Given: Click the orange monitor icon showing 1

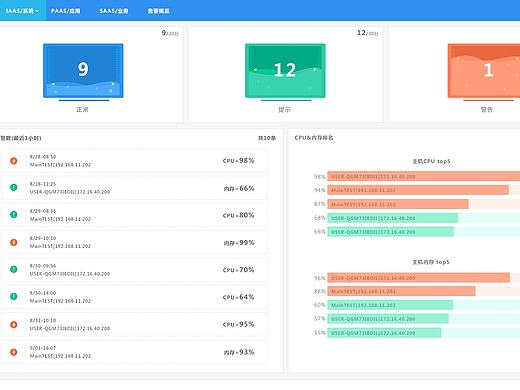Looking at the screenshot, I should [x=484, y=72].
